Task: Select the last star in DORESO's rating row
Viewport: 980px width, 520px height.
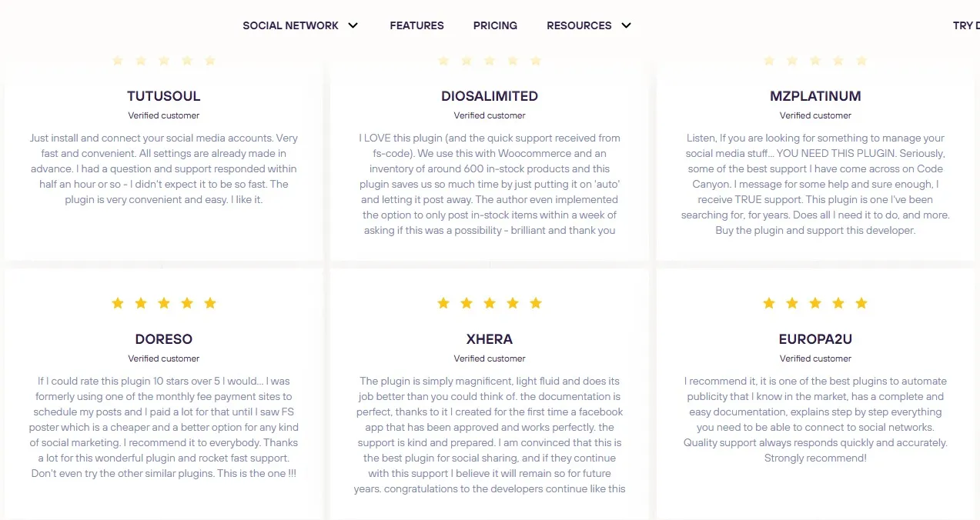Action: pyautogui.click(x=209, y=303)
